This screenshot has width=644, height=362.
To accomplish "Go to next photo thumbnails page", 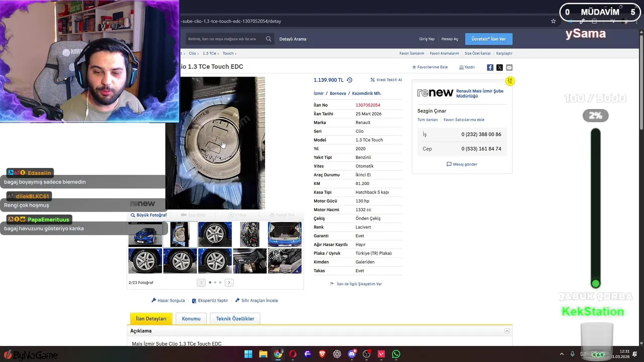I will tap(229, 283).
